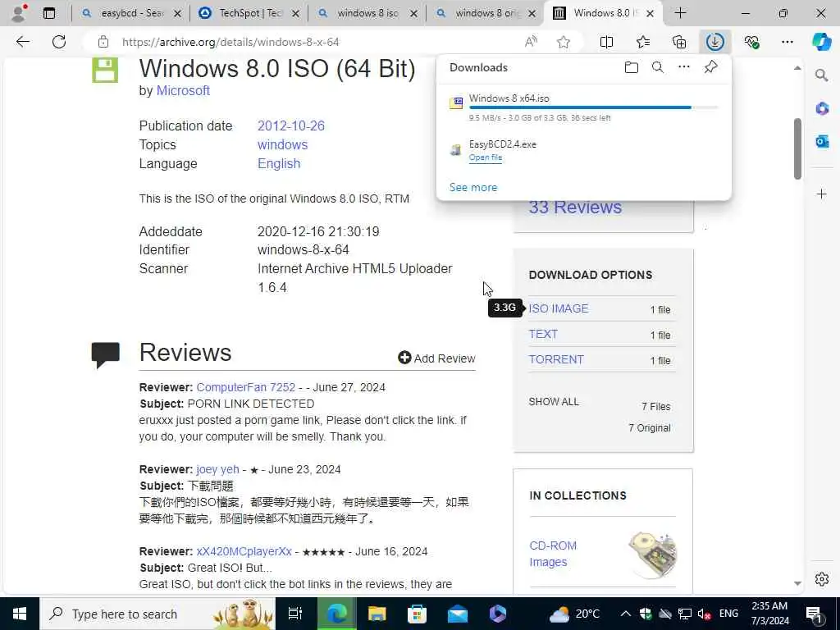Open TEXT download option
Viewport: 840px width, 630px height.
click(543, 334)
